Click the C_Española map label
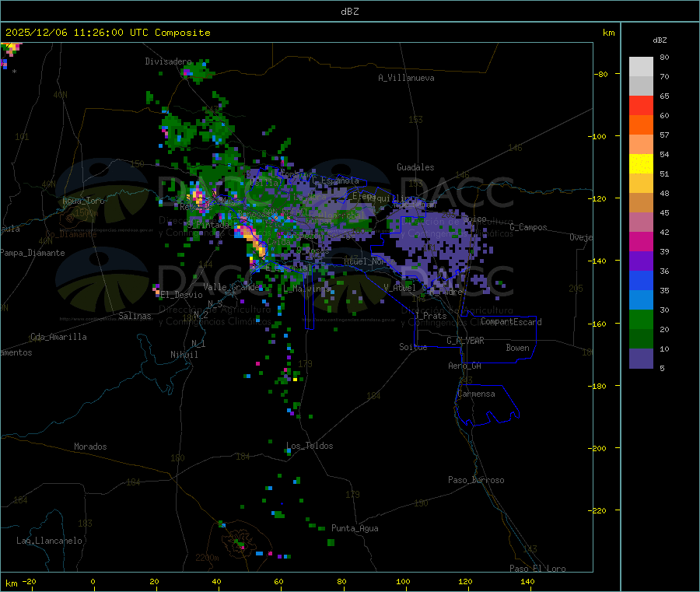 click(335, 180)
